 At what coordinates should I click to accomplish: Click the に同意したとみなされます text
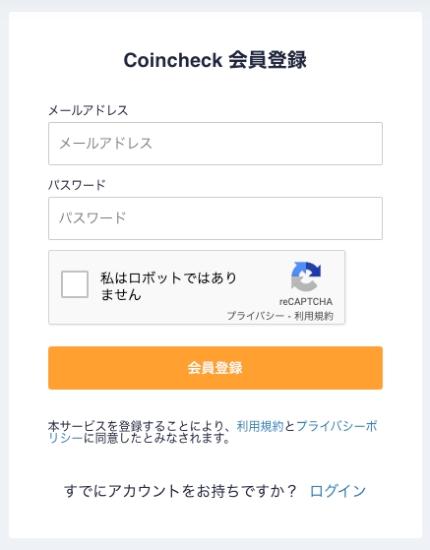coord(157,438)
